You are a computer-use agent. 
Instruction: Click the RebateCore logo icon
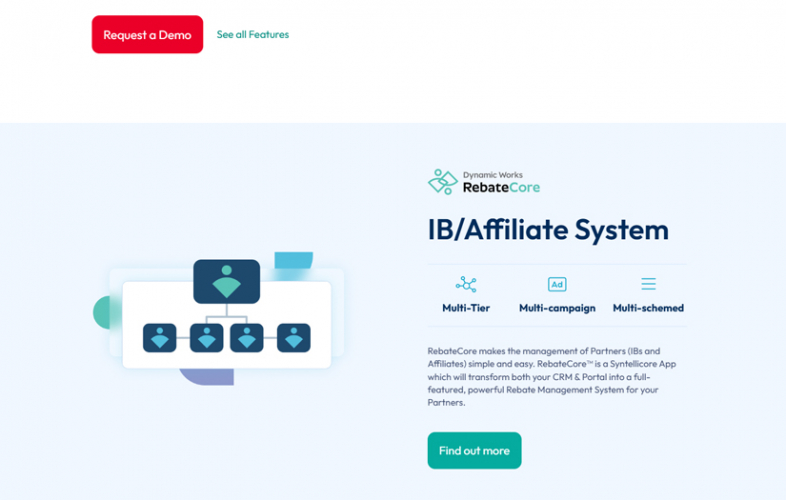pyautogui.click(x=443, y=182)
